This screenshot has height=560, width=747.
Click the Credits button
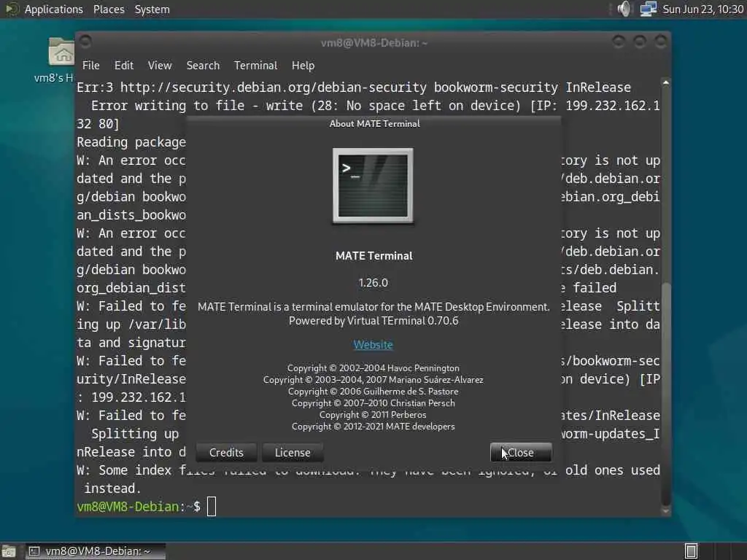click(x=226, y=452)
